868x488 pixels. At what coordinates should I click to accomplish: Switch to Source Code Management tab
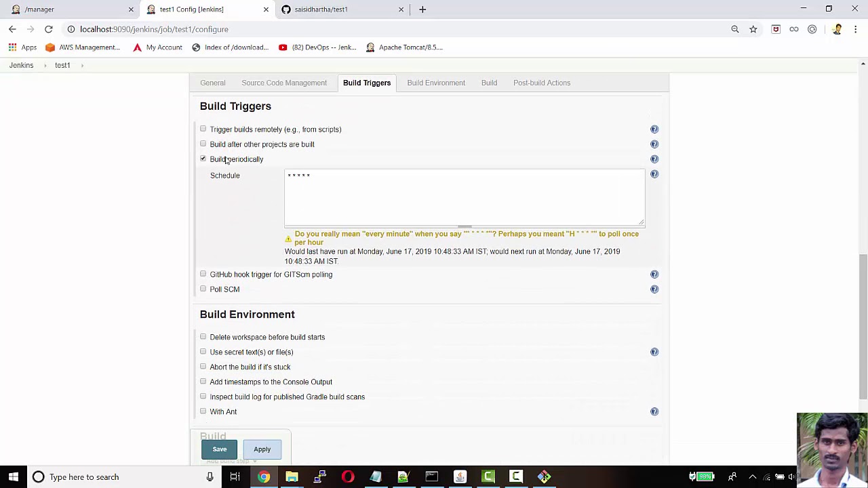[284, 83]
